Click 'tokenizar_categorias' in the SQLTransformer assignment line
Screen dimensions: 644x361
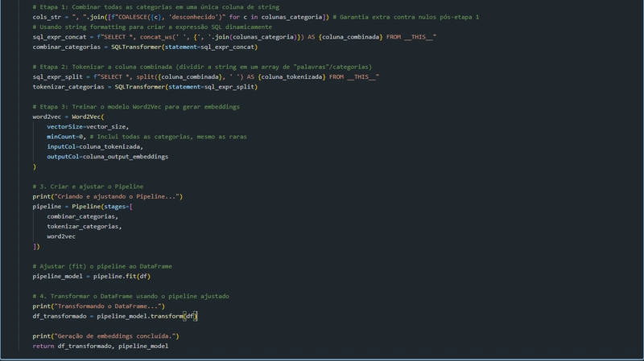[68, 87]
